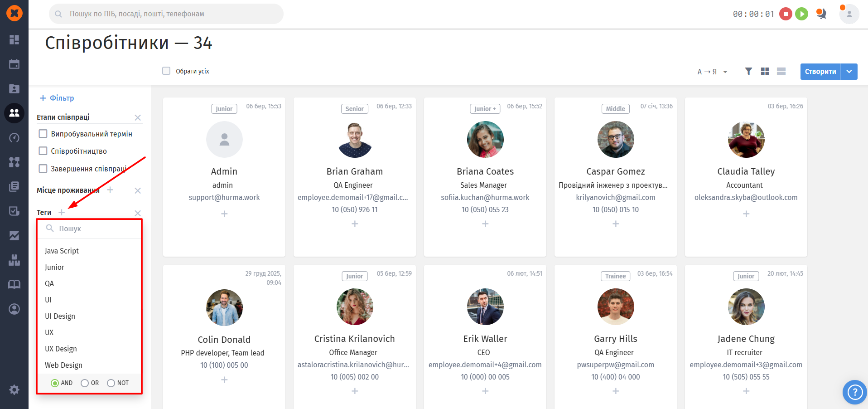Click the blue help question mark
Screen dimensions: 868x409
(x=854, y=392)
